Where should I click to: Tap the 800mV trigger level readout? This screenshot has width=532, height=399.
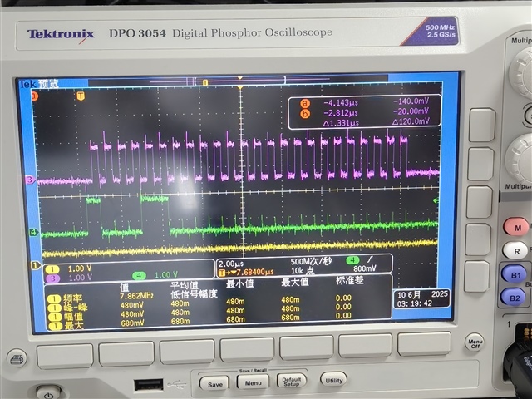(x=364, y=268)
